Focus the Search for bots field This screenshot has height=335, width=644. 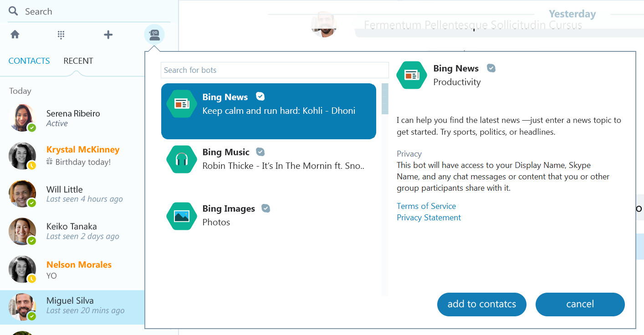coord(275,70)
